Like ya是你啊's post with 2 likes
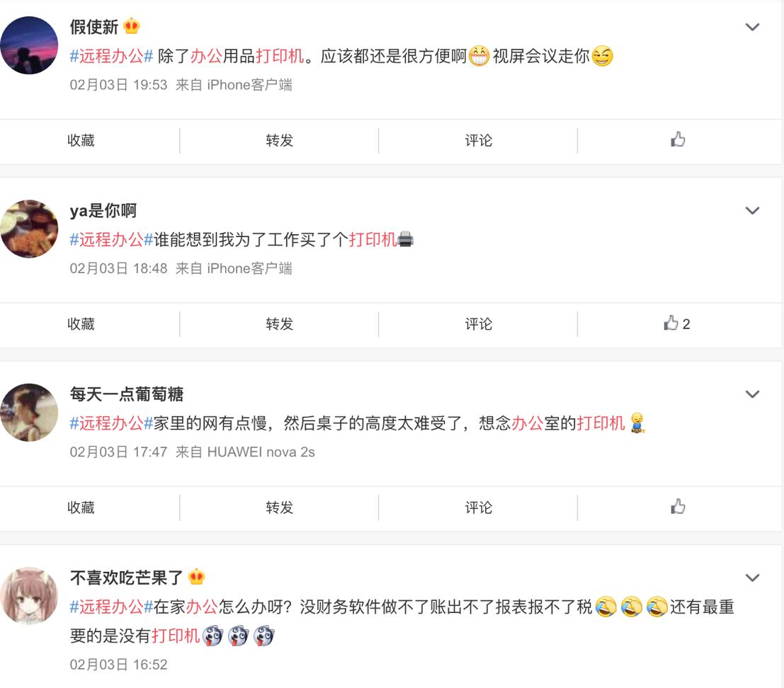Screen dimensions: 784x688 point(676,323)
